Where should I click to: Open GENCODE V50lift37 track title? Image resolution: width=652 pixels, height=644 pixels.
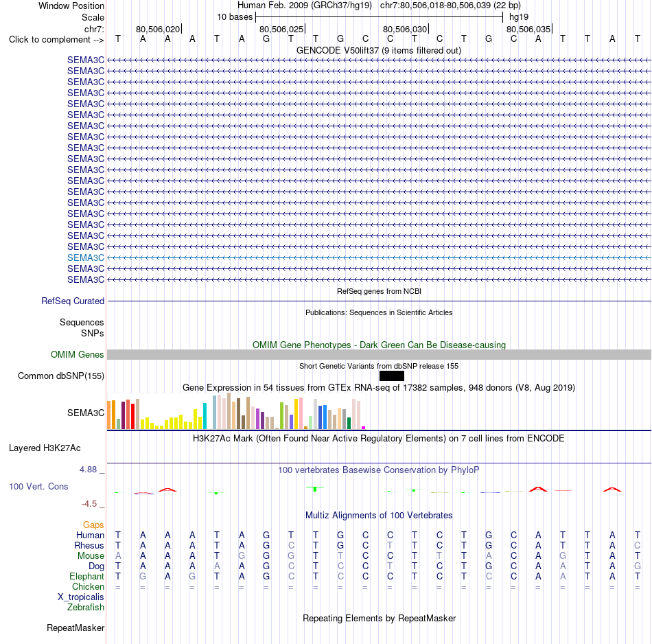[379, 50]
